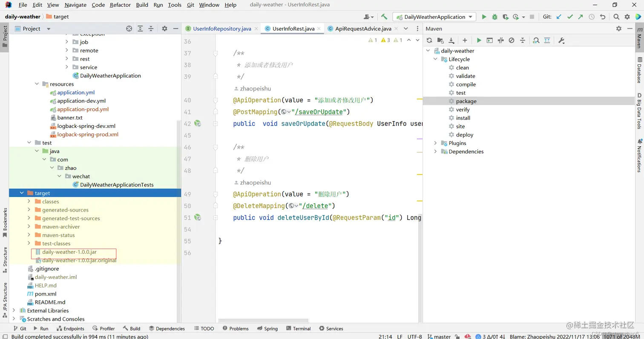The height and width of the screenshot is (339, 644).
Task: Expand the Maven Dependencies node
Action: pyautogui.click(x=435, y=151)
